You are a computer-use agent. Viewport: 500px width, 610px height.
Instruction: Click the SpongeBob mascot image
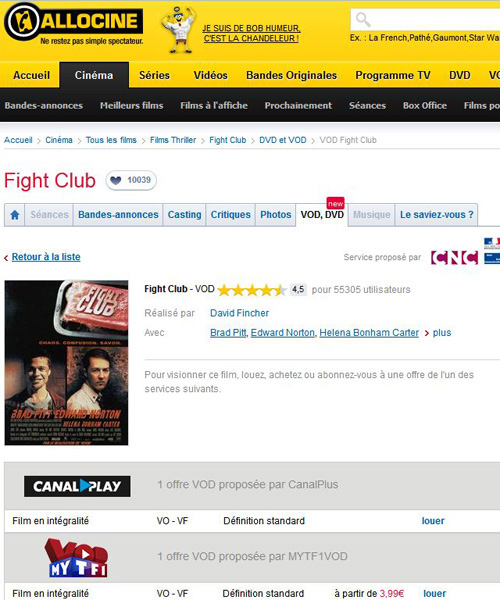coord(179,30)
